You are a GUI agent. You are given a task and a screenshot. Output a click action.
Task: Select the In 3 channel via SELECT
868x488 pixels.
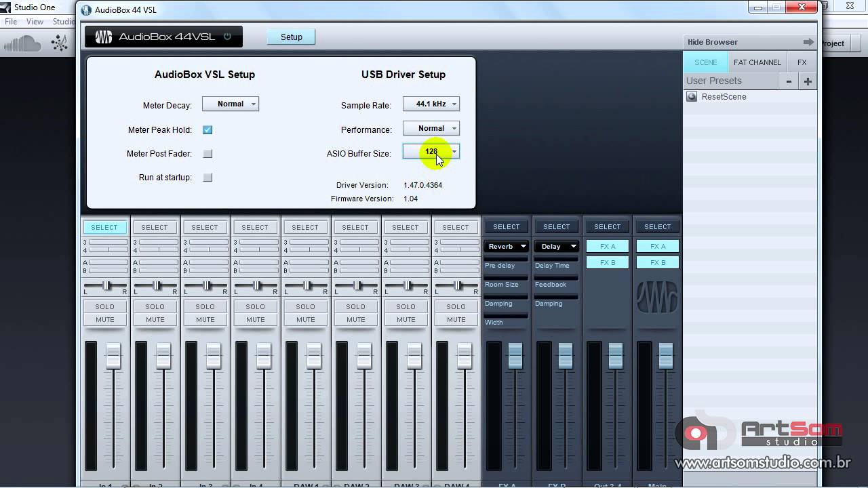pyautogui.click(x=205, y=227)
